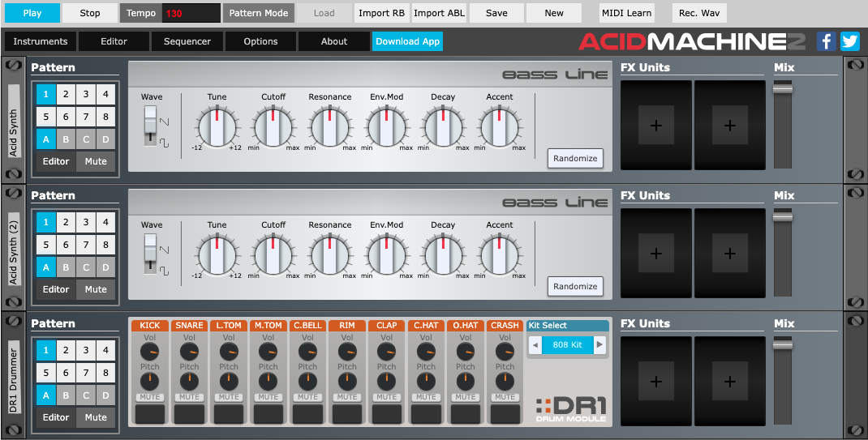Screen dimensions: 868x440
Task: Open the DR1 Drummer pattern Editor
Action: [x=56, y=417]
